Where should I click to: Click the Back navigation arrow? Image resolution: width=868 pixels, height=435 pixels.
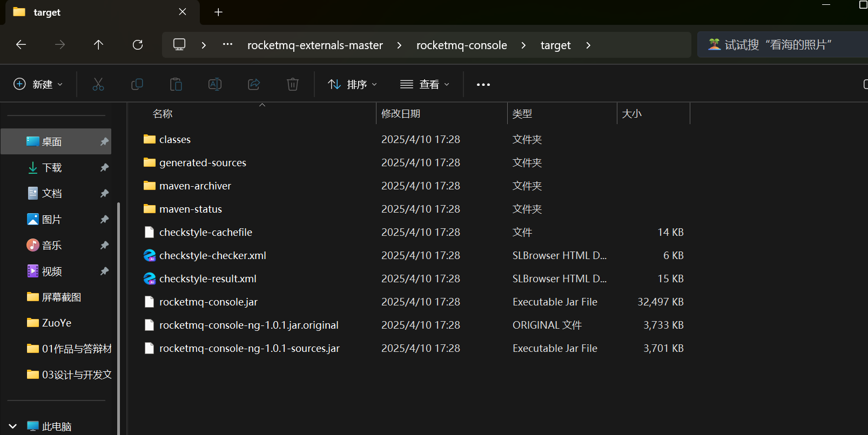click(x=21, y=45)
